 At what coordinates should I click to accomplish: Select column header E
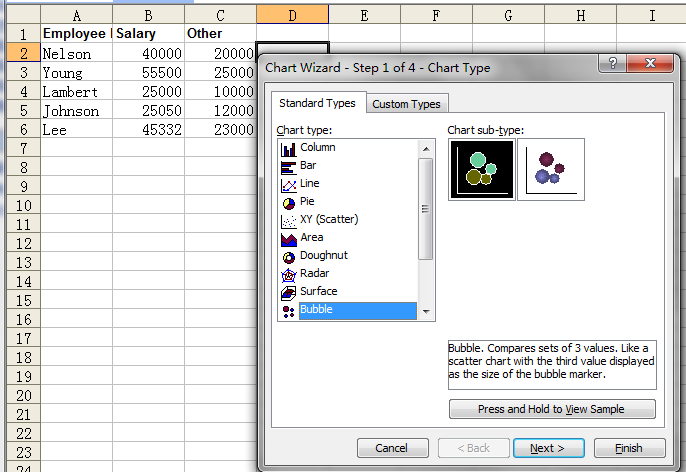tap(364, 16)
